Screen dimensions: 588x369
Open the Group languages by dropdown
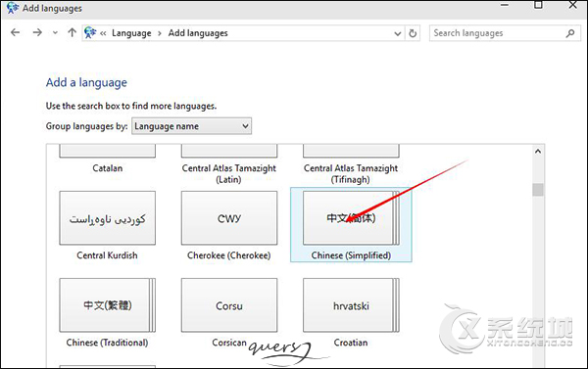(x=192, y=126)
